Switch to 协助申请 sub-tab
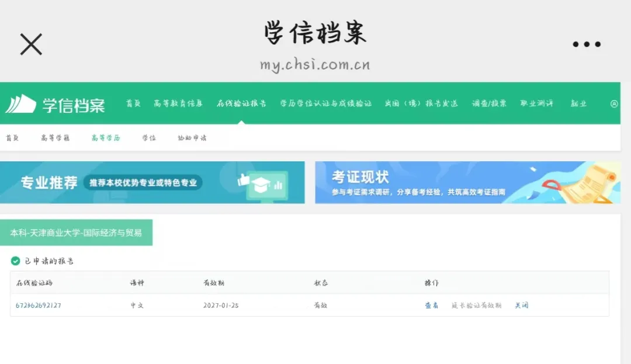The width and height of the screenshot is (631, 364). [x=192, y=138]
